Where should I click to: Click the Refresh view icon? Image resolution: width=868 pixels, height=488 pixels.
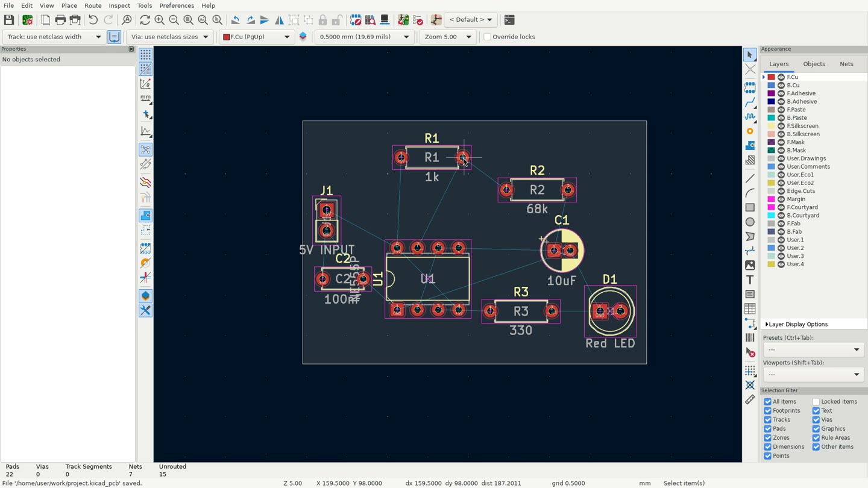[x=145, y=20]
